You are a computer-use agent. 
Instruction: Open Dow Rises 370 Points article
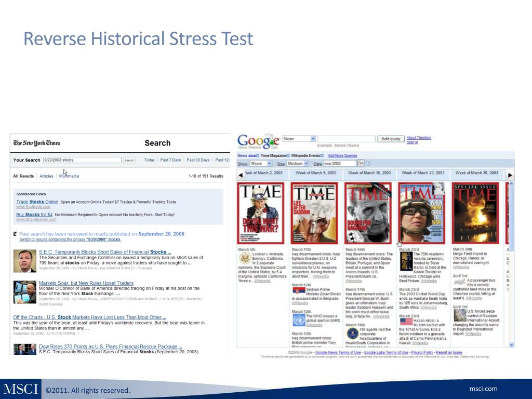(110, 347)
